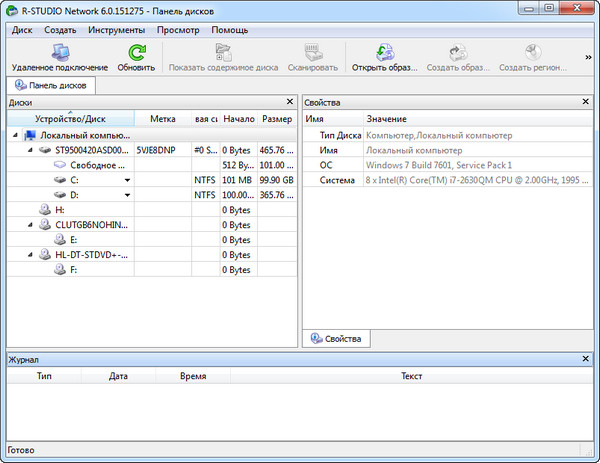Close the Журнал log panel

click(x=586, y=358)
